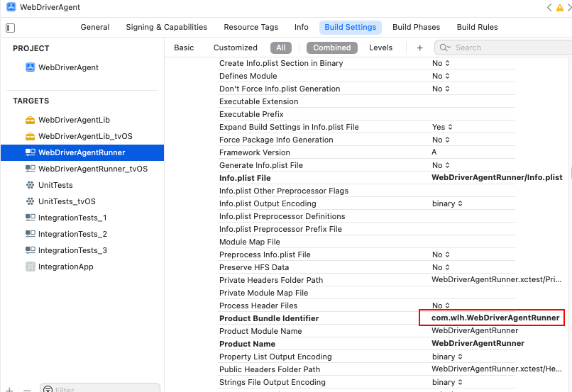Click the IntegrationTests_1 target icon
Screen dimensions: 572x392
point(30,218)
